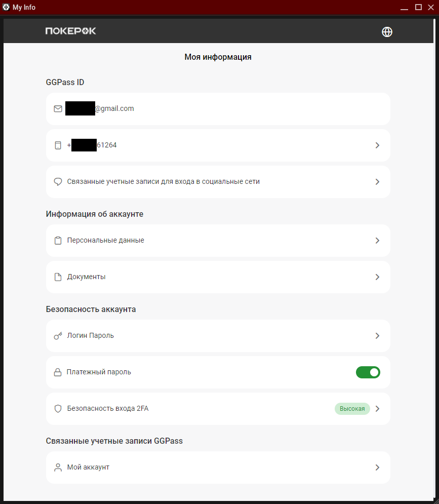
Task: Open the language globe icon
Action: [x=387, y=31]
